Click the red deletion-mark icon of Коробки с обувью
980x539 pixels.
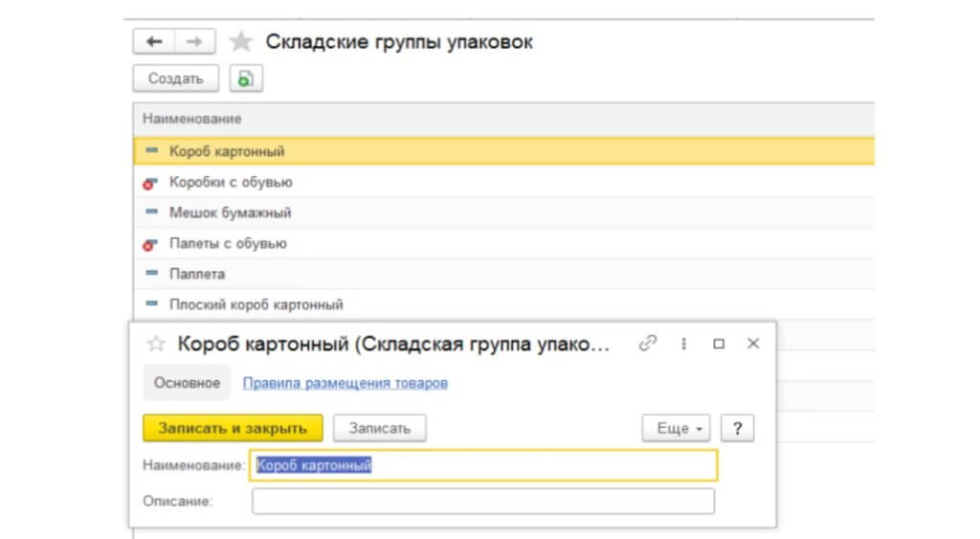point(150,183)
